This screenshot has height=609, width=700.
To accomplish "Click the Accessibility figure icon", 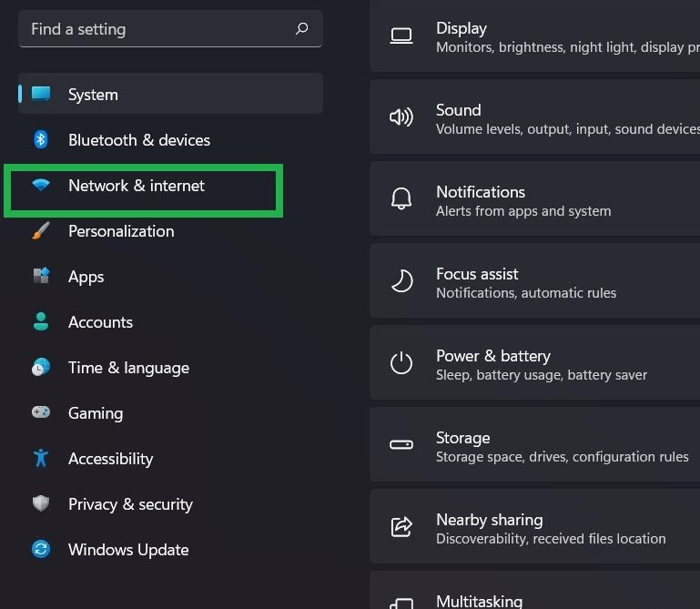I will tap(41, 459).
